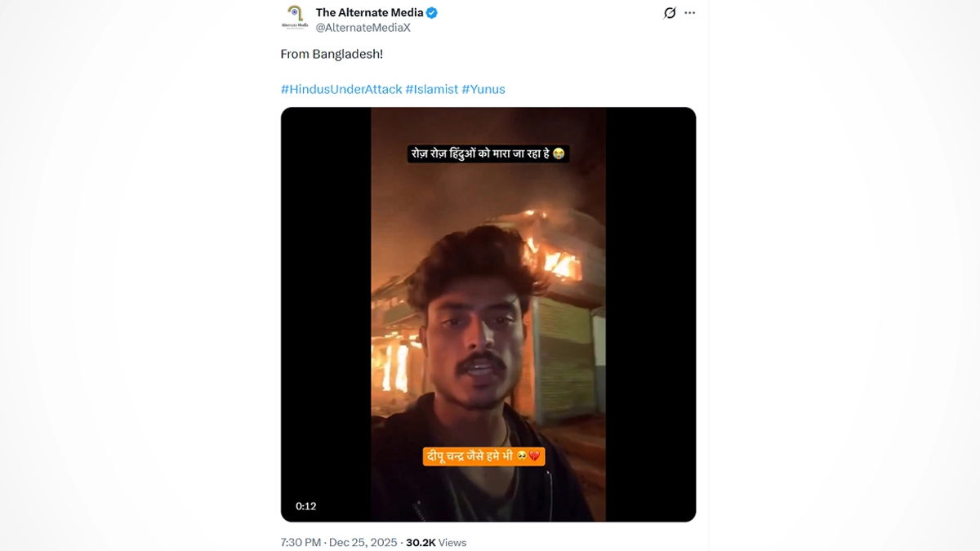Play the embedded video at its center
Screen dimensions: 980x551
488,314
